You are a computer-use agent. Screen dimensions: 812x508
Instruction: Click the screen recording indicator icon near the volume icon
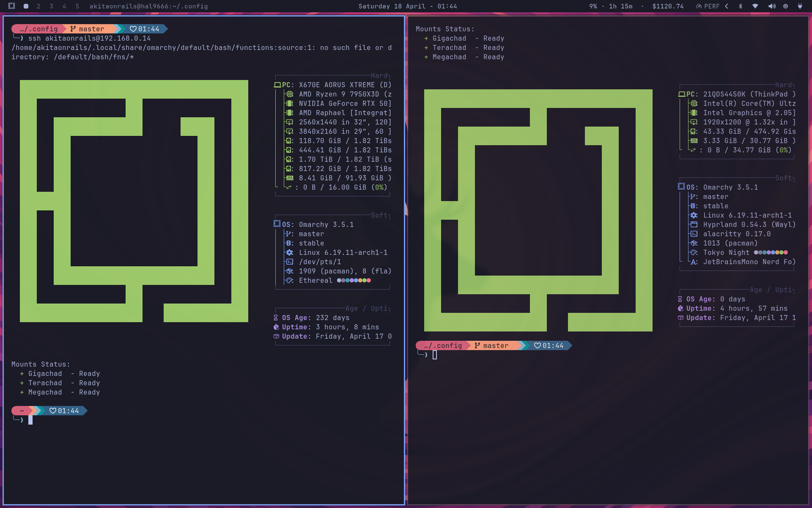[786, 7]
